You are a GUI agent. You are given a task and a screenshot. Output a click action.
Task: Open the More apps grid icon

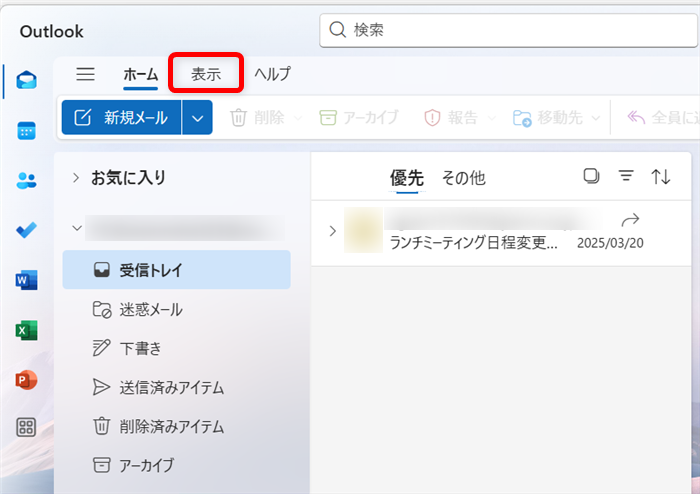26,427
